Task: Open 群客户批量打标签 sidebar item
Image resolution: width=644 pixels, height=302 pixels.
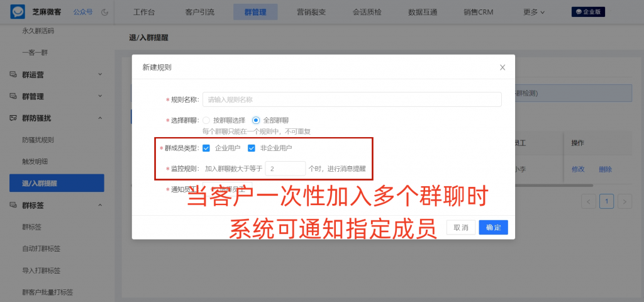Action: pyautogui.click(x=48, y=292)
